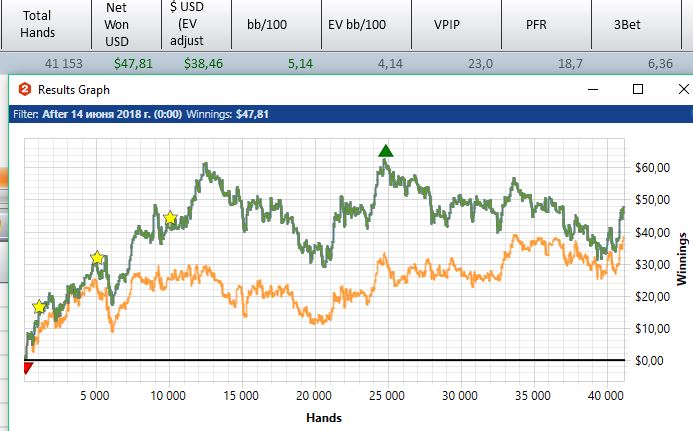Select the $47,81 net won cell
Image resolution: width=693 pixels, height=431 pixels.
click(x=133, y=64)
